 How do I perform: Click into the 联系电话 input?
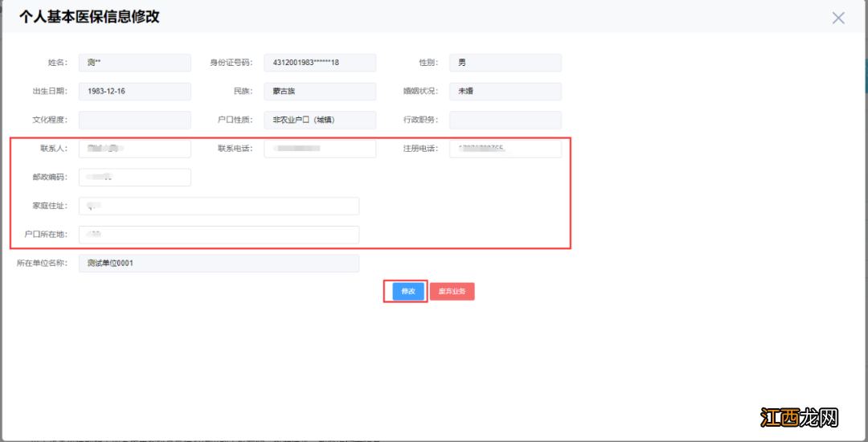coord(320,149)
